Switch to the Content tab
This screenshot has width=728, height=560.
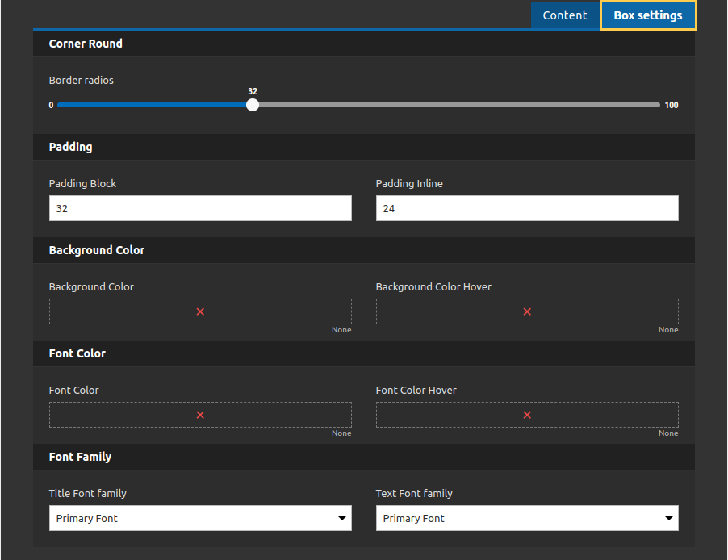pyautogui.click(x=565, y=15)
